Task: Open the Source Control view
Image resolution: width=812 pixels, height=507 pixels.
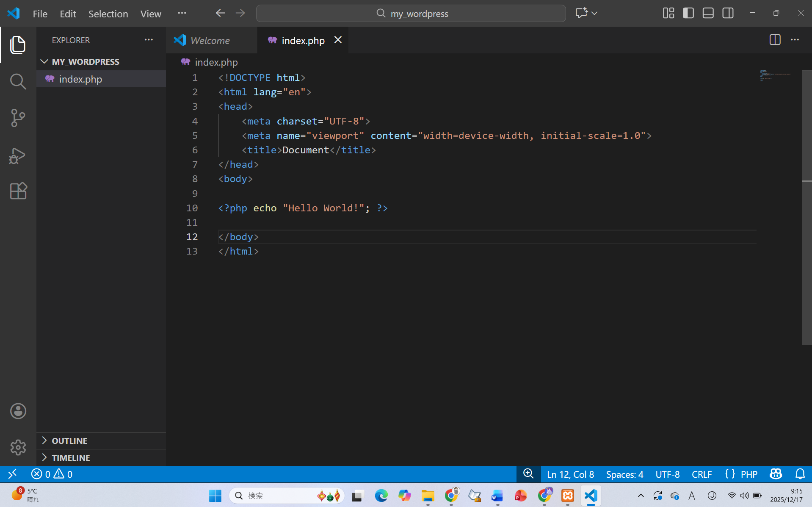Action: point(18,118)
